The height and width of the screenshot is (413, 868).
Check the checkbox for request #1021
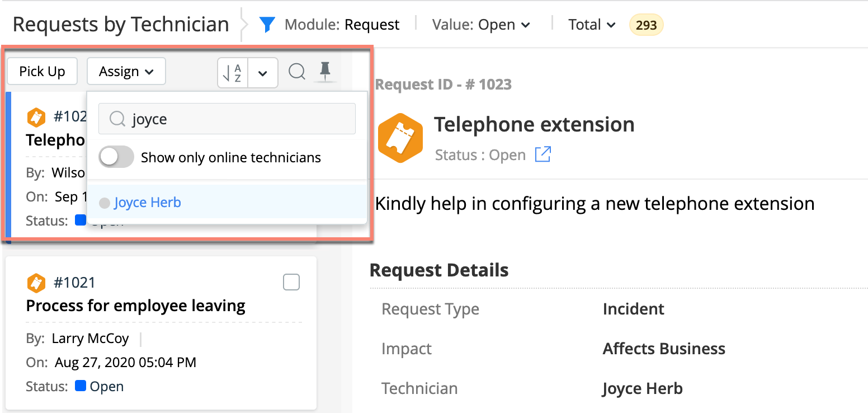291,282
